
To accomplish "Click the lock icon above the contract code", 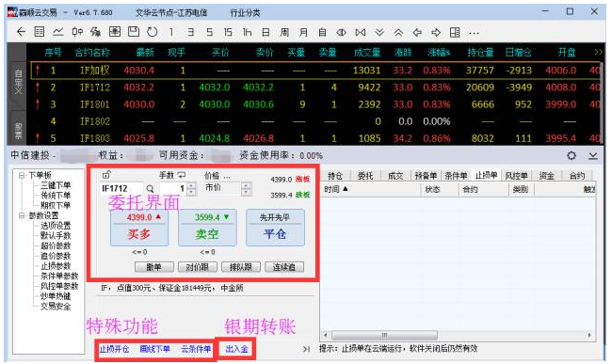I will [105, 175].
